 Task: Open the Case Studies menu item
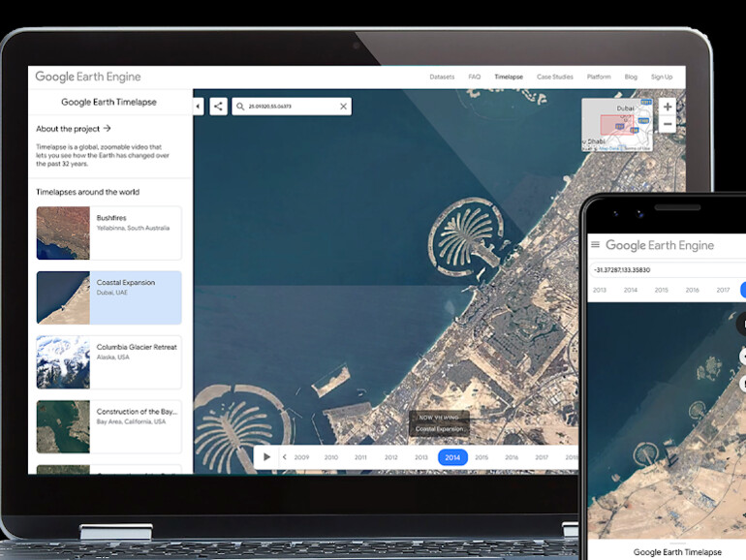pos(555,77)
